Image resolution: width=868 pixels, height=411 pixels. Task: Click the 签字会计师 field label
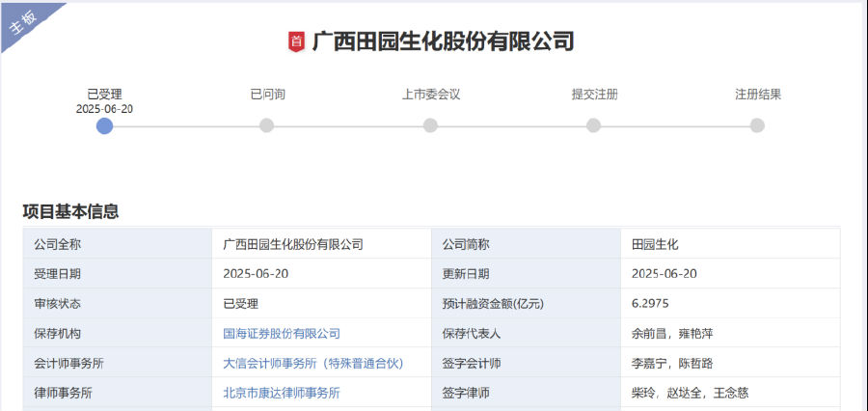point(472,364)
